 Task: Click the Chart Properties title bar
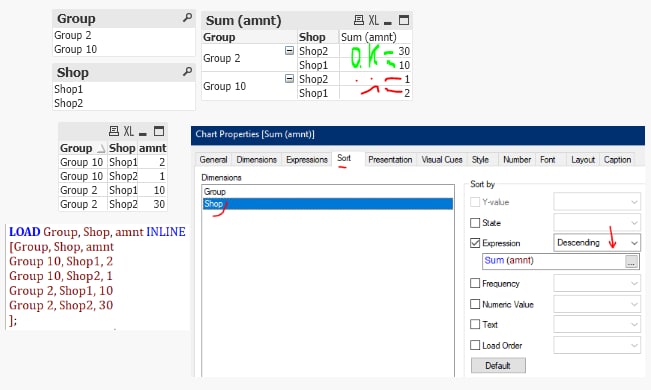pyautogui.click(x=418, y=135)
